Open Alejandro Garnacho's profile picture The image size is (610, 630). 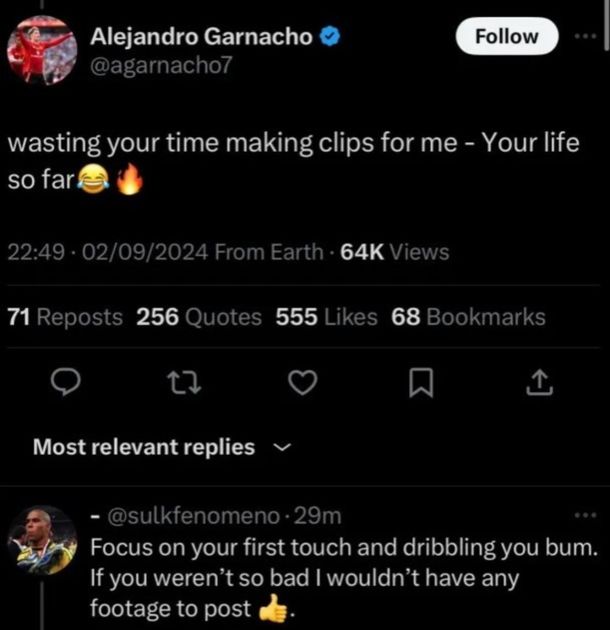42,50
